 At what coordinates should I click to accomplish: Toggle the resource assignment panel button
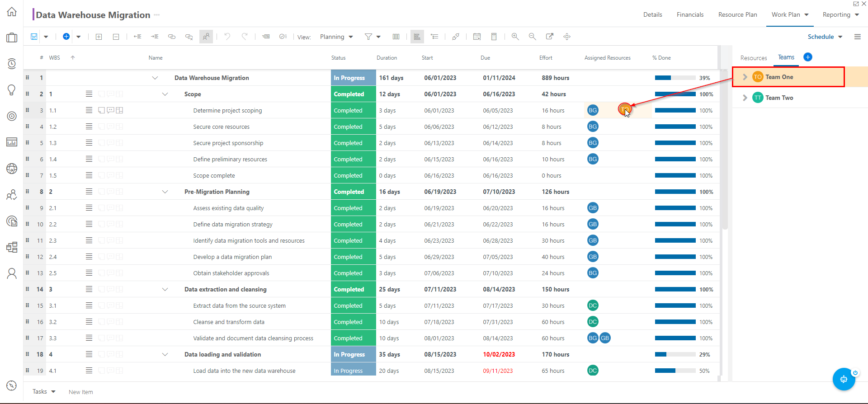click(206, 37)
